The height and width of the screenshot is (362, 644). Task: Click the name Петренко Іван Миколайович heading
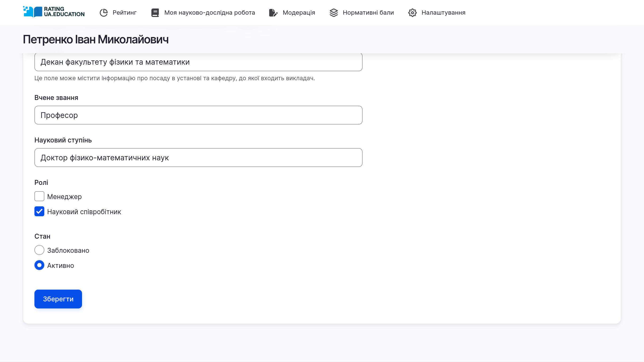(96, 39)
